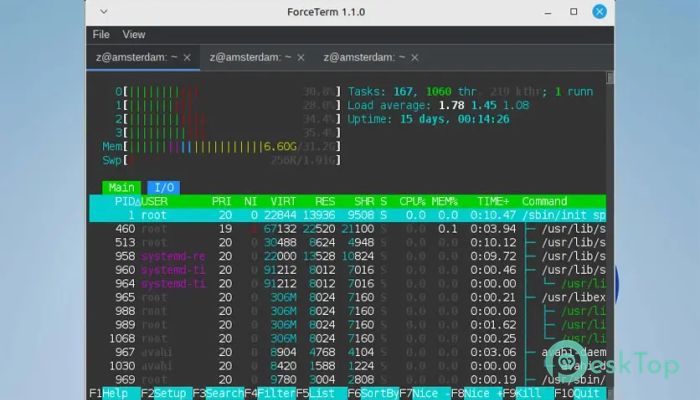Click the F1 Help function button
700x400 pixels.
[x=115, y=393]
